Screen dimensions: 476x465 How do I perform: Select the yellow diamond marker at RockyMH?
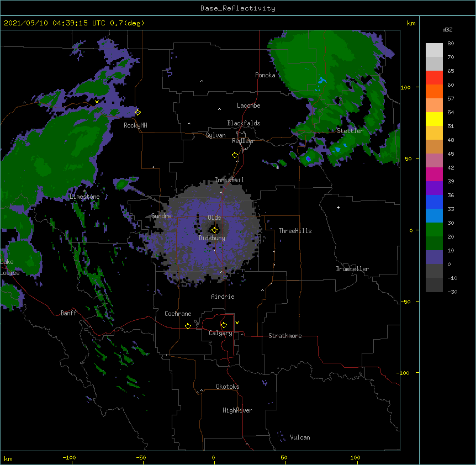point(137,112)
